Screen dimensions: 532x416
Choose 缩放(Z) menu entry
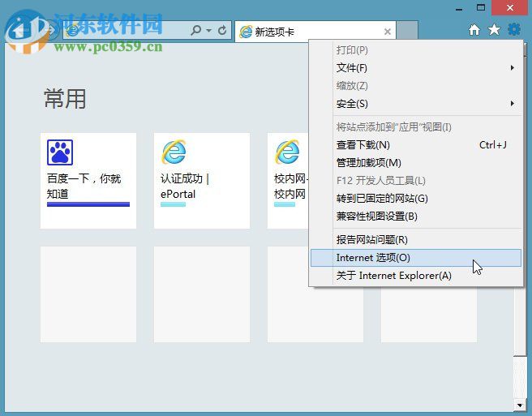click(417, 86)
